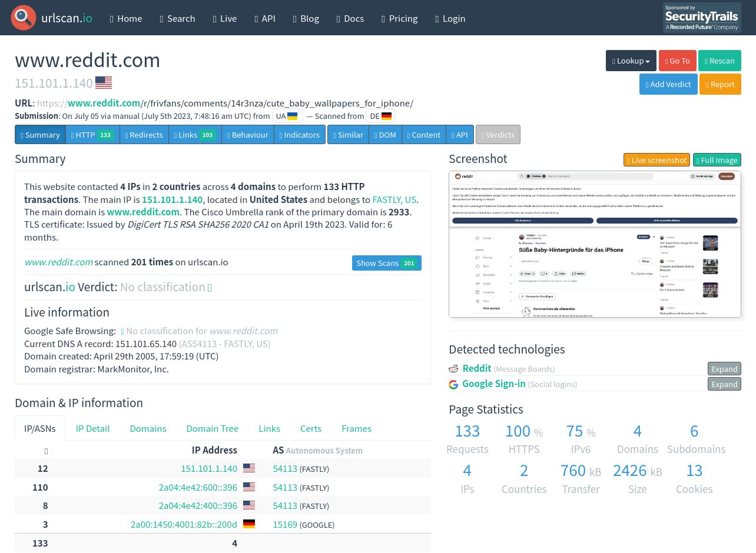Screen dimensions: 756x553
Task: Open the Blog navigation item
Action: (306, 18)
